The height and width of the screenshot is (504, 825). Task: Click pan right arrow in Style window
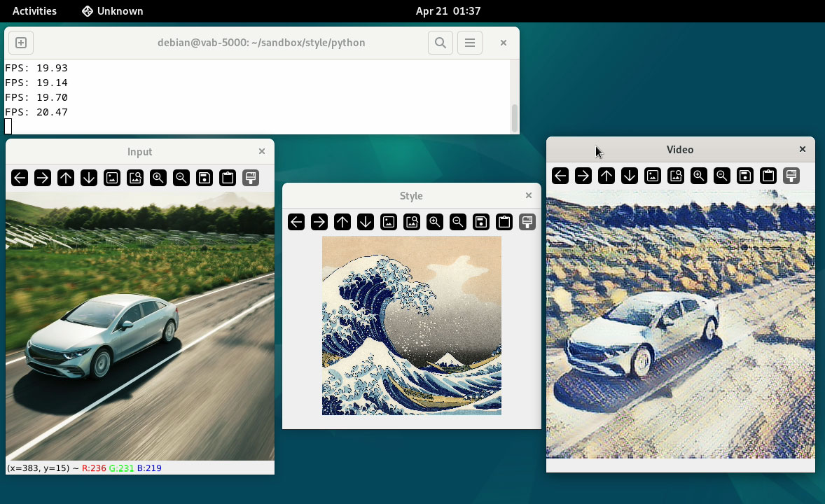pyautogui.click(x=319, y=222)
